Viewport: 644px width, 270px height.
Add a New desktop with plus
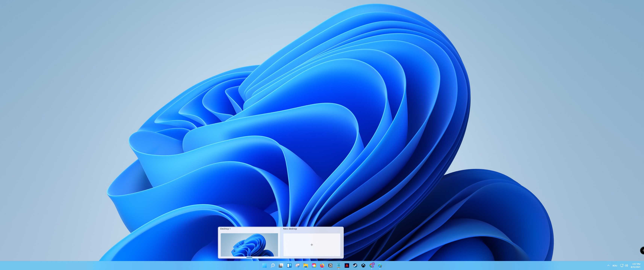[x=312, y=245]
